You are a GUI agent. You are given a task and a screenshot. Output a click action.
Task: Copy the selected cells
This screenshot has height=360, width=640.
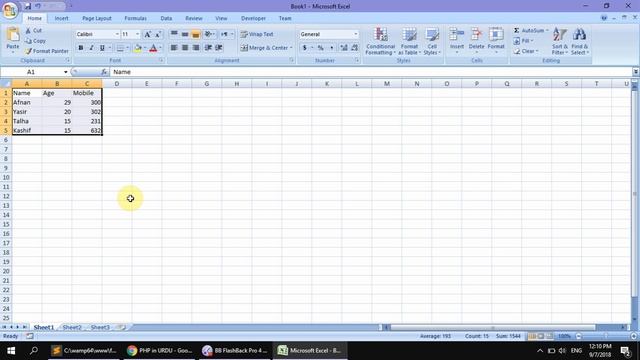tap(36, 41)
